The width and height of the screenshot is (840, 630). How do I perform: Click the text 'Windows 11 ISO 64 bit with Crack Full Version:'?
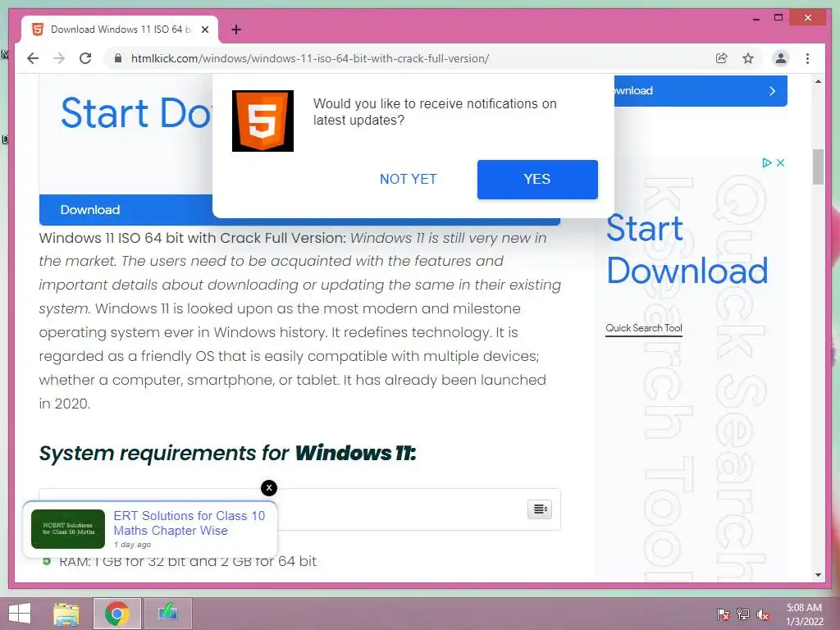(193, 238)
